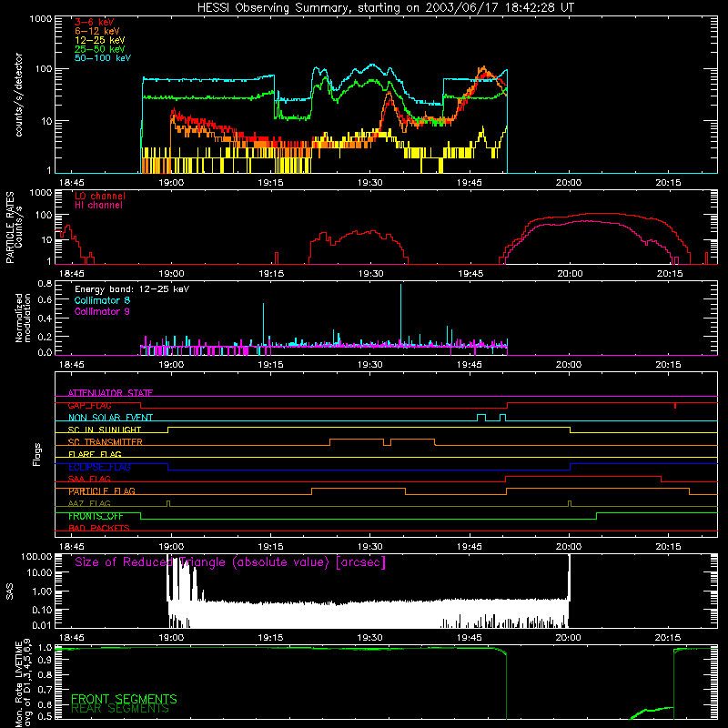Viewport: 728px width, 728px height.
Task: Click the Flags axis title
Action: coord(37,454)
